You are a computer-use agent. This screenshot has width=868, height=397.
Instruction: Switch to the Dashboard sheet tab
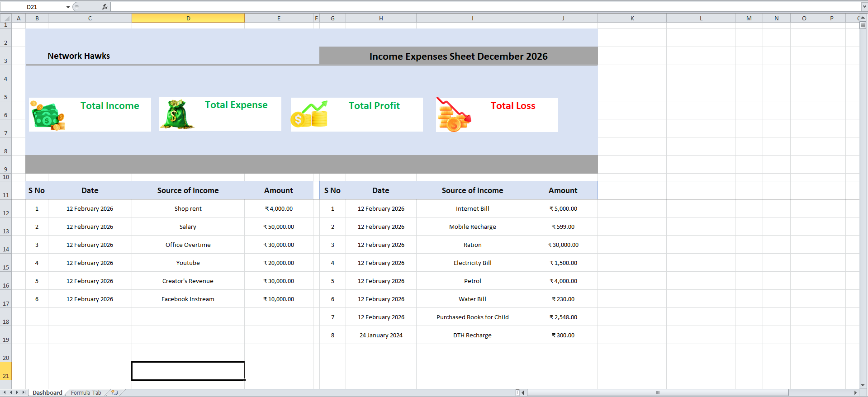pos(47,392)
